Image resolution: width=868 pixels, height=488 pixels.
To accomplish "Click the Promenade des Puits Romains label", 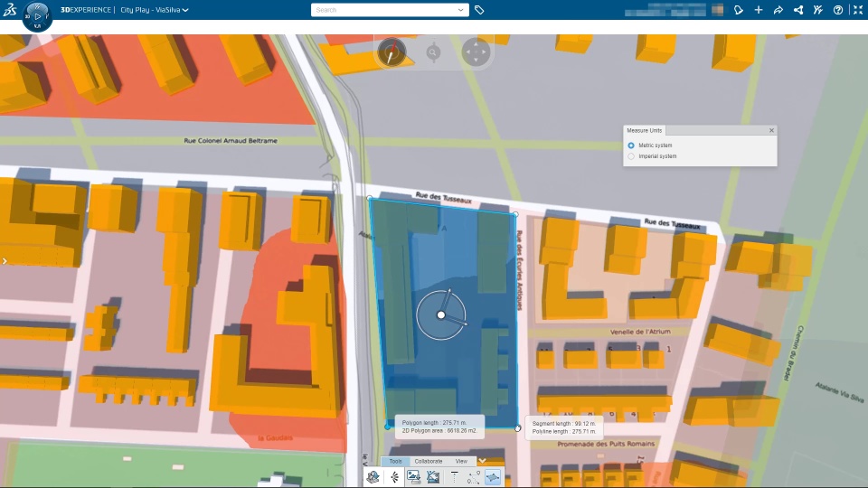I will pos(606,444).
